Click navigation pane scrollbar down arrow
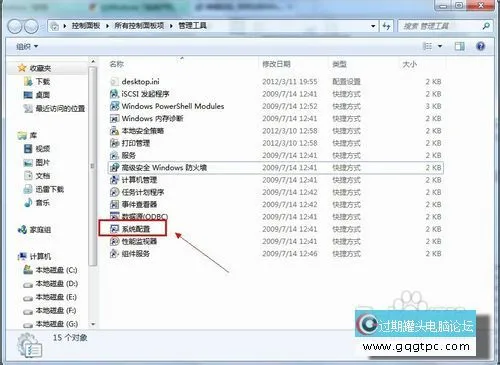The width and height of the screenshot is (500, 365). click(93, 324)
